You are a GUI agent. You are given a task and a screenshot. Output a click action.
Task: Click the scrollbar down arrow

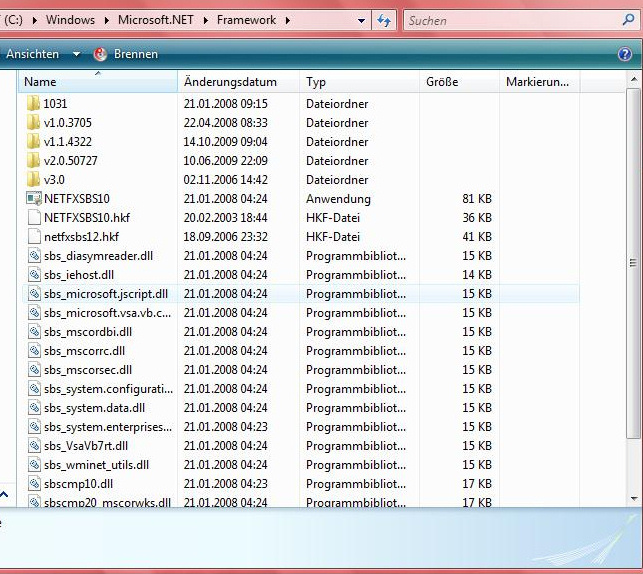coord(634,499)
